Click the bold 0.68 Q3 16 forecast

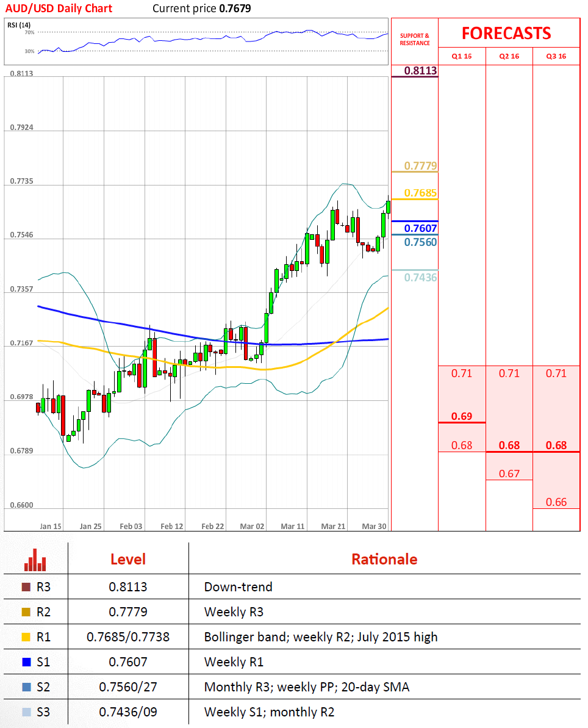click(556, 445)
